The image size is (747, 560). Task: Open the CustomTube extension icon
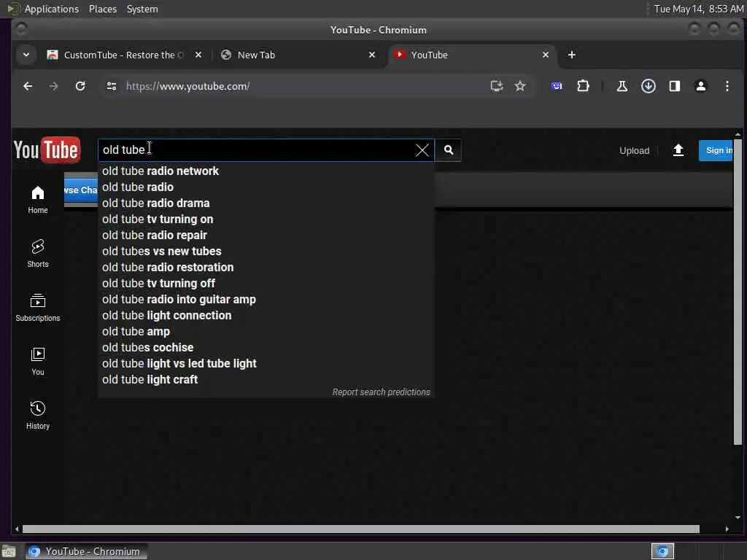point(557,86)
